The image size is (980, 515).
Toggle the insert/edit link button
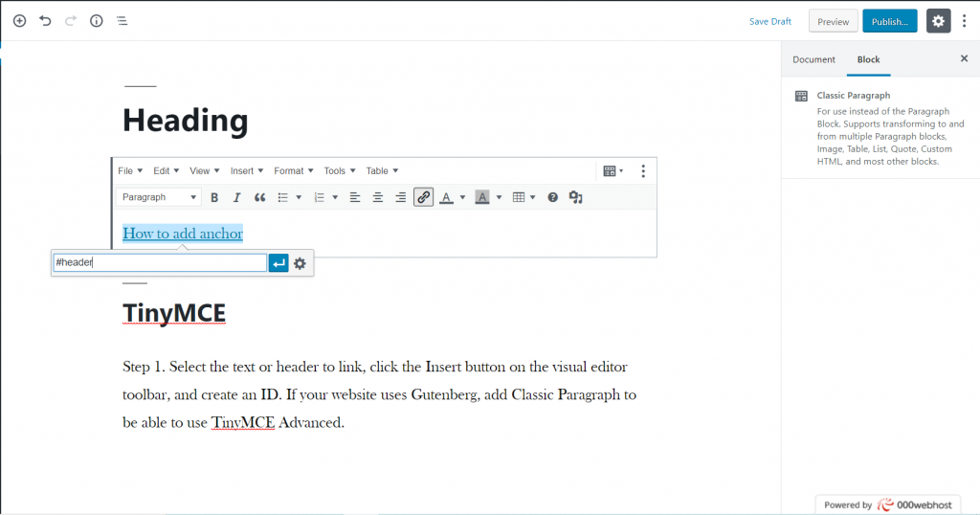tap(423, 197)
